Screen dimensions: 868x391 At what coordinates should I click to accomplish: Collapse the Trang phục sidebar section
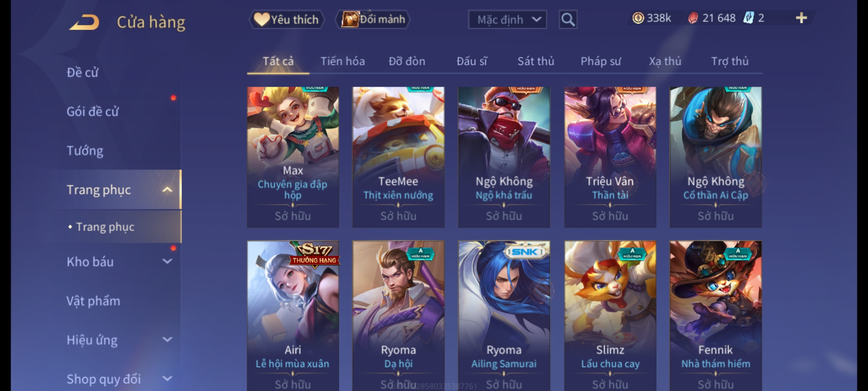coord(167,190)
